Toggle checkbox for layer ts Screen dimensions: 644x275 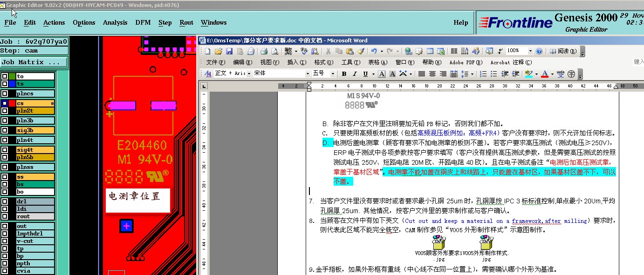click(5, 84)
